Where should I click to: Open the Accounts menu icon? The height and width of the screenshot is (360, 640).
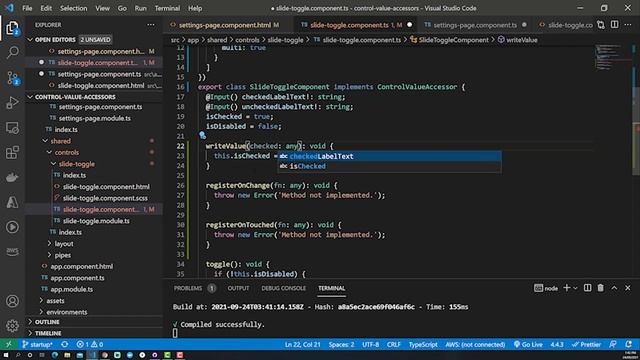pyautogui.click(x=12, y=301)
